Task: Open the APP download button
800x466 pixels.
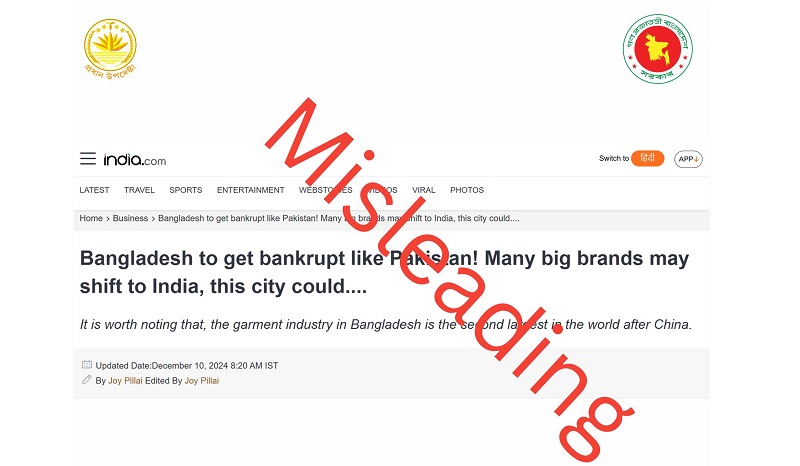Action: pos(688,159)
